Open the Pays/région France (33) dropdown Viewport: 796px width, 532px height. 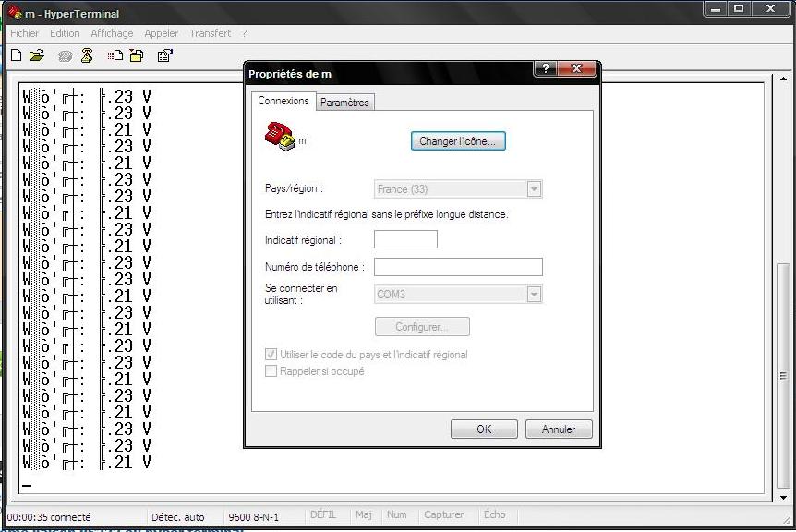click(x=534, y=189)
